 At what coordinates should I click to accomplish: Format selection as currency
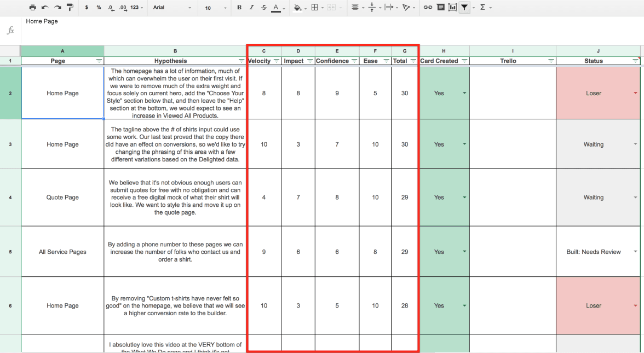[87, 8]
